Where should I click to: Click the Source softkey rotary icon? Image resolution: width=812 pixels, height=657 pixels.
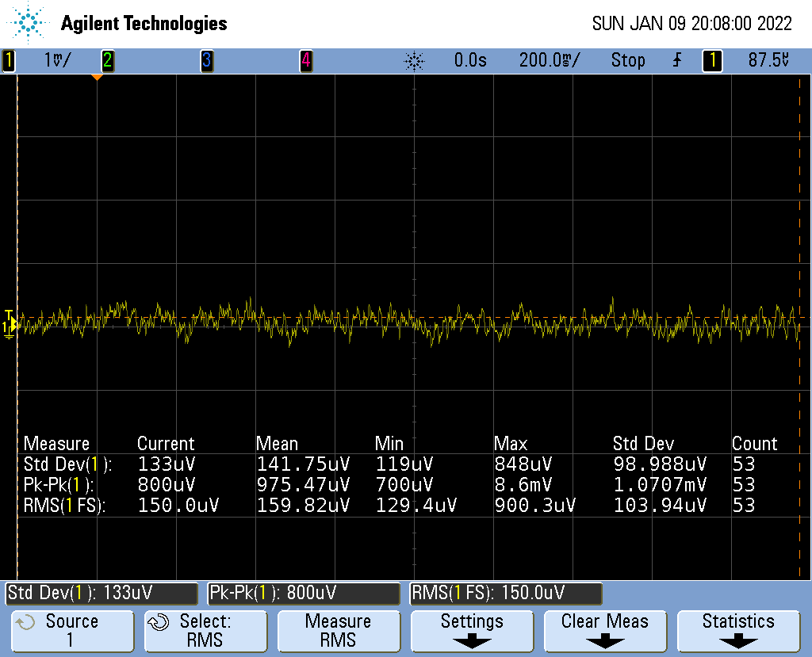click(x=25, y=622)
